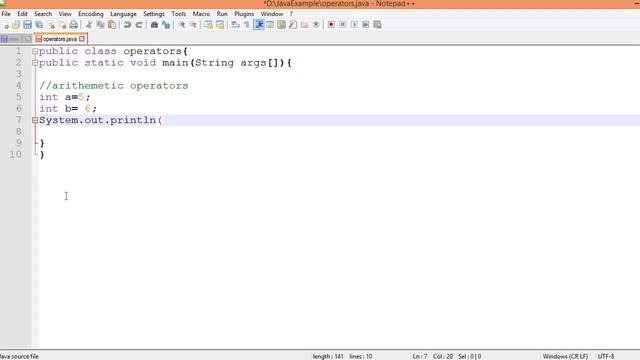Open Folder as Workspace toolbar icon
Viewport: 640px width, 360px height.
coord(304,25)
